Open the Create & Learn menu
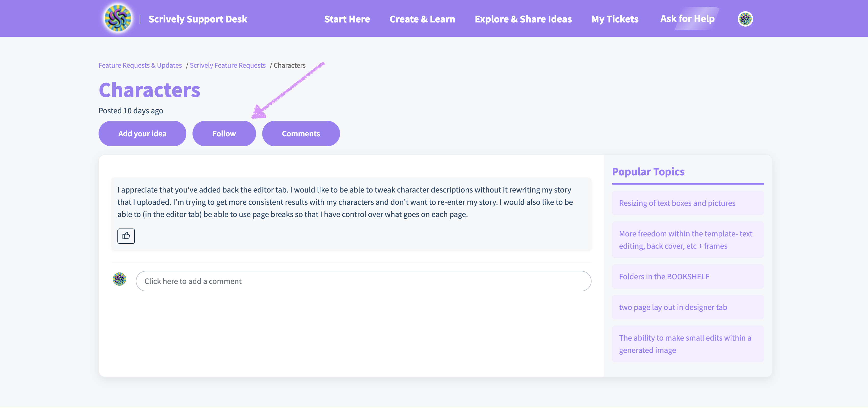The width and height of the screenshot is (868, 408). point(422,19)
